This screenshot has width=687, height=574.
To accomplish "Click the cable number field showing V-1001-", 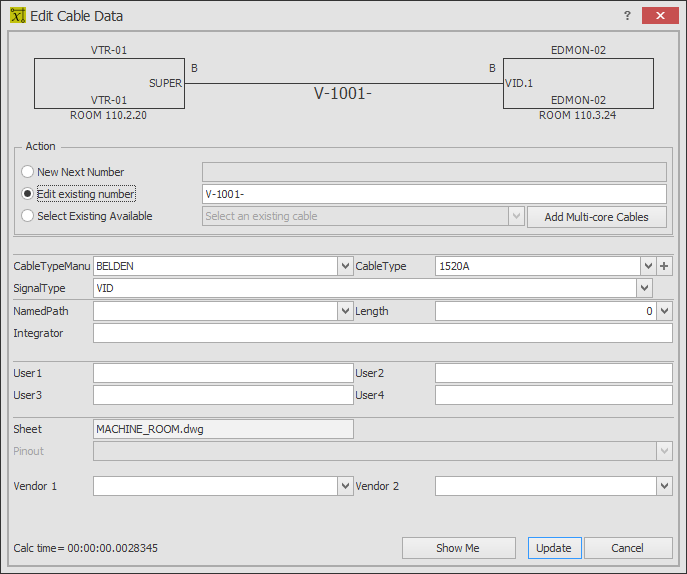I will tap(434, 194).
